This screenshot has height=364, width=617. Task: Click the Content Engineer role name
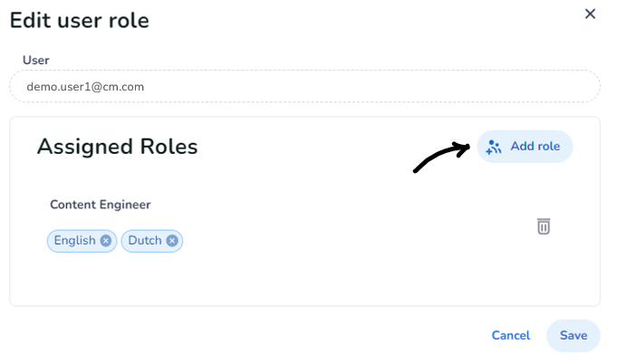pyautogui.click(x=100, y=205)
